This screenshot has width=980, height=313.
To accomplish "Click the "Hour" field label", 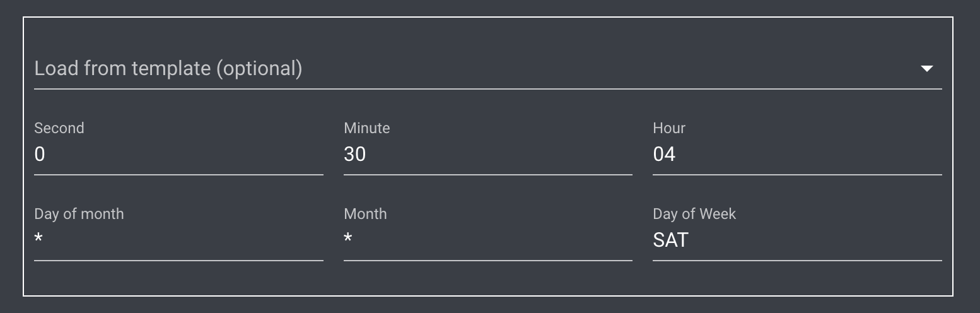I will coord(669,128).
